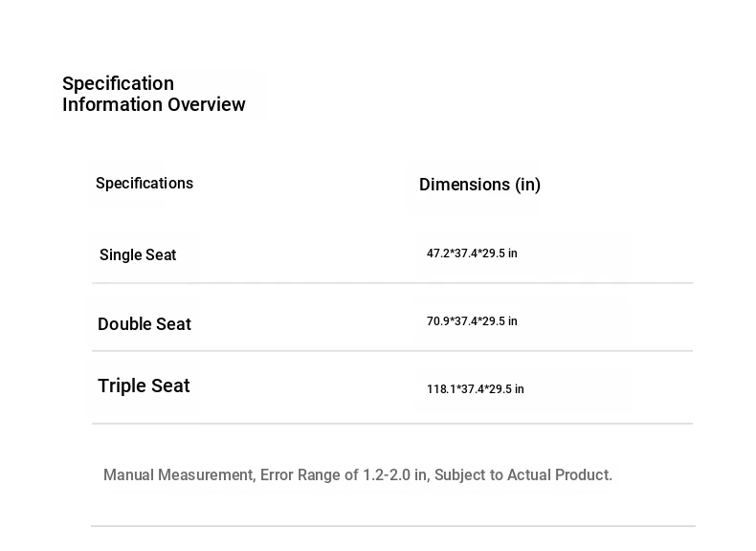Screen dimensions: 756x551
Task: Select the word "Dimensions" in the column header
Action: [x=464, y=185]
